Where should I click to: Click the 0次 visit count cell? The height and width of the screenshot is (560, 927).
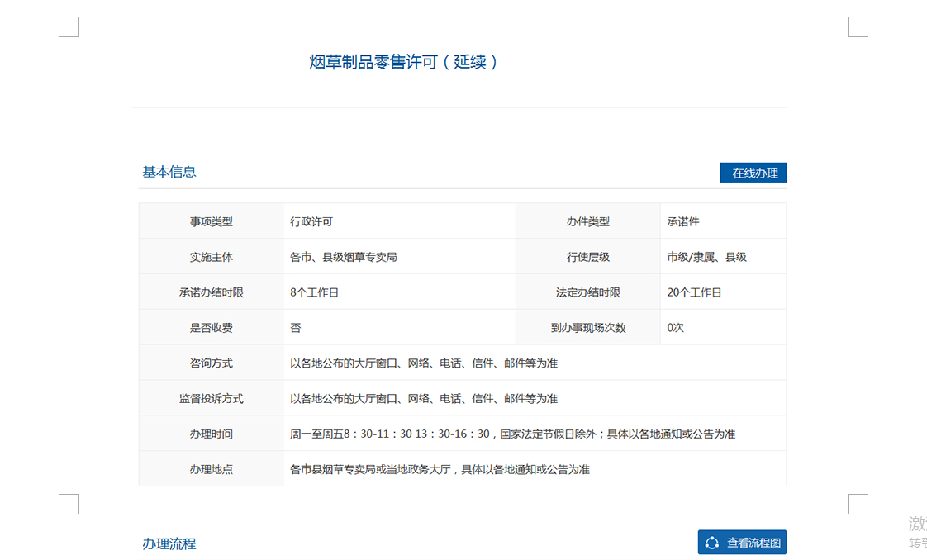click(x=676, y=328)
